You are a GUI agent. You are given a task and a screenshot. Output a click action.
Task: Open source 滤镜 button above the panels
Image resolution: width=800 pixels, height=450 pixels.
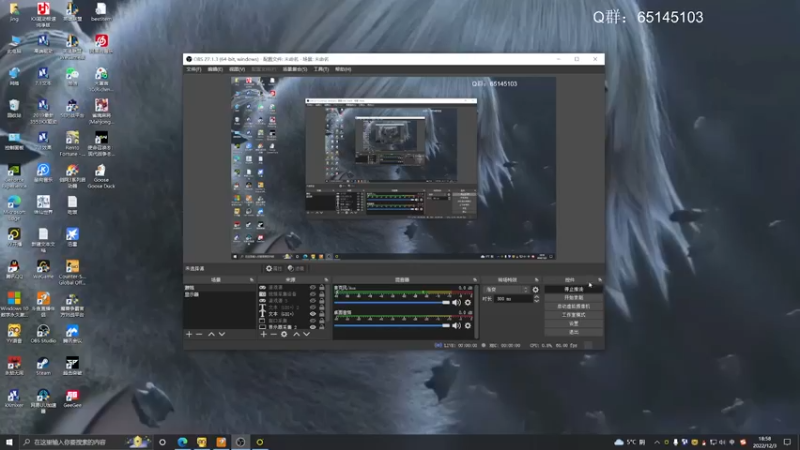click(x=296, y=268)
